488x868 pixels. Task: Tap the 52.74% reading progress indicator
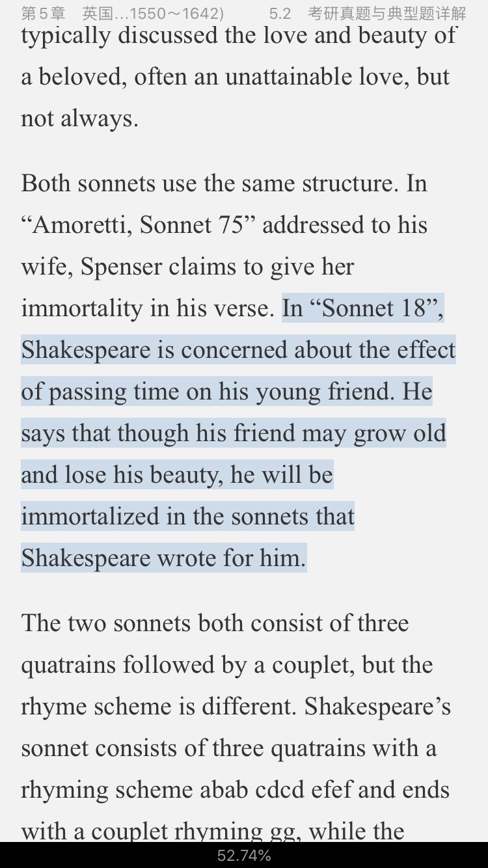point(244,856)
